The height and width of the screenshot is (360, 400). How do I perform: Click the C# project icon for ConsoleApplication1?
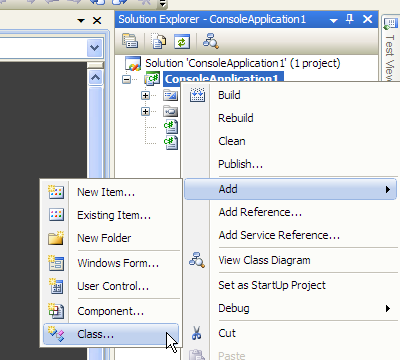pyautogui.click(x=152, y=79)
